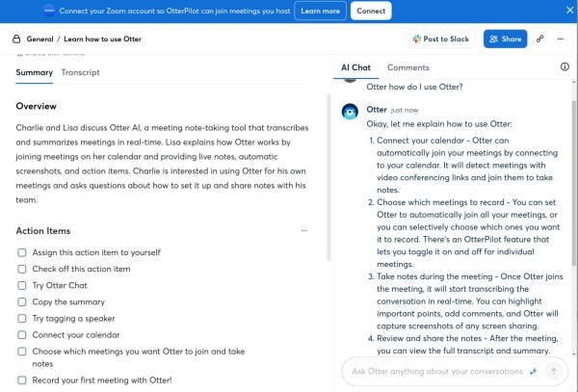Image resolution: width=578 pixels, height=392 pixels.
Task: Open the Action Items options menu
Action: coord(304,231)
